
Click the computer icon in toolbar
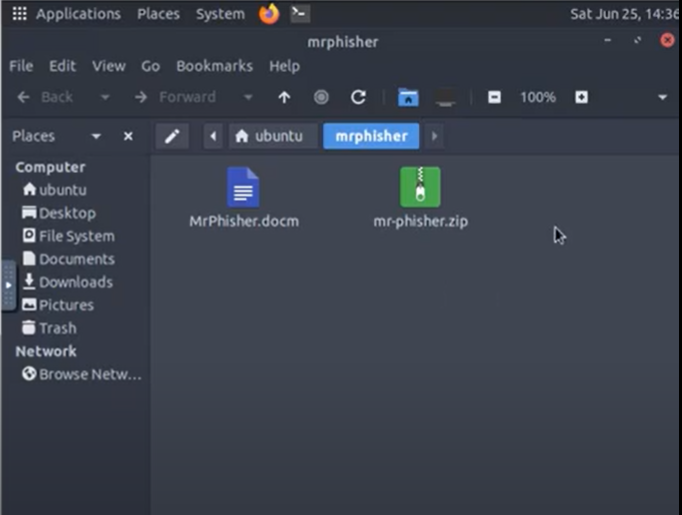click(x=445, y=97)
